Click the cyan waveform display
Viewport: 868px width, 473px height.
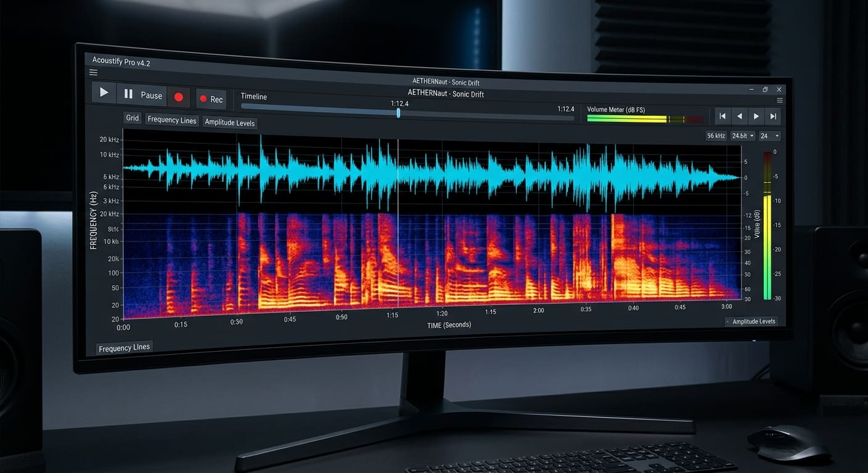point(432,173)
